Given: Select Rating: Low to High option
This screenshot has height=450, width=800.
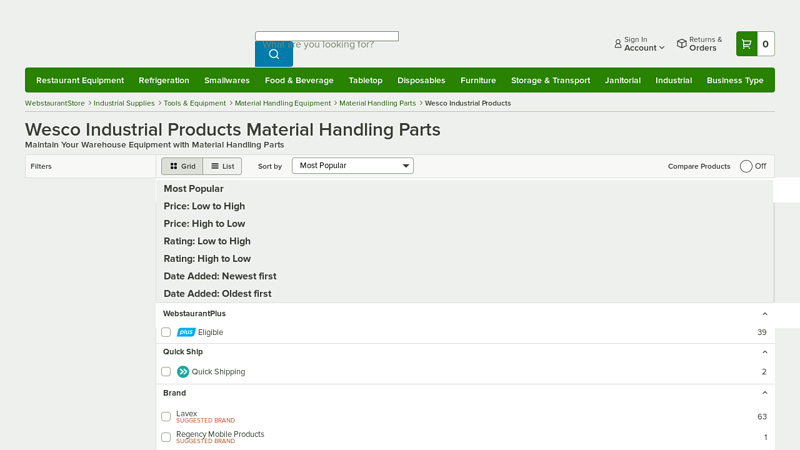Looking at the screenshot, I should 207,241.
